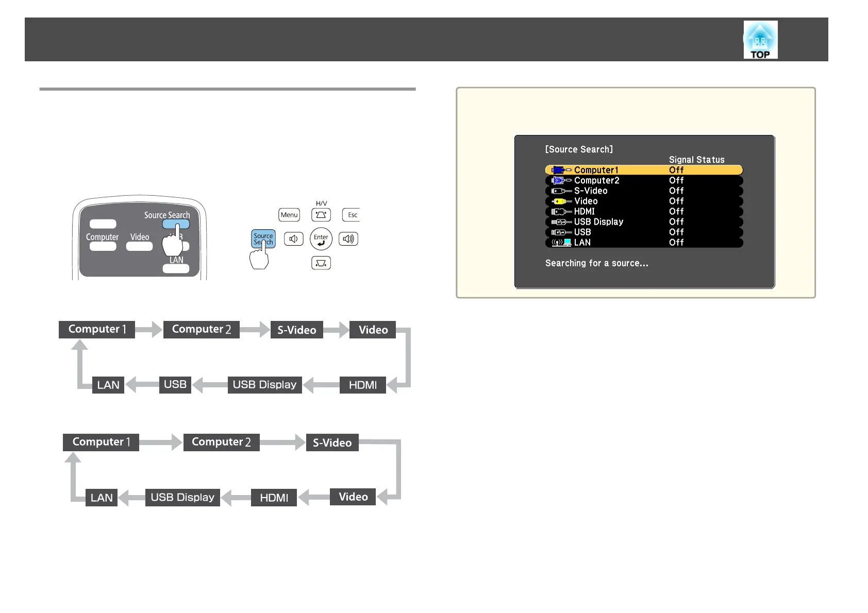Click the Video button on the remote
The width and height of the screenshot is (868, 613).
pos(139,246)
